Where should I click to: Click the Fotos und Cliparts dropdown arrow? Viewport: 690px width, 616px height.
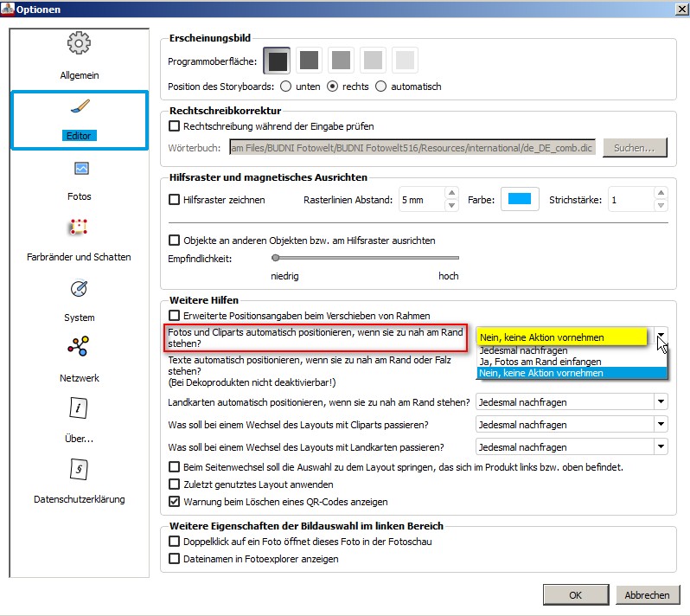point(661,337)
